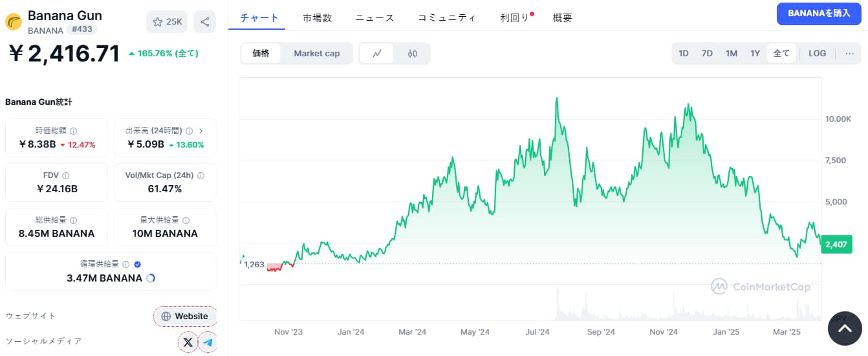Screen dimensions: 868x356
Task: Click the 3.47M BANANA circulating supply value
Action: click(104, 278)
